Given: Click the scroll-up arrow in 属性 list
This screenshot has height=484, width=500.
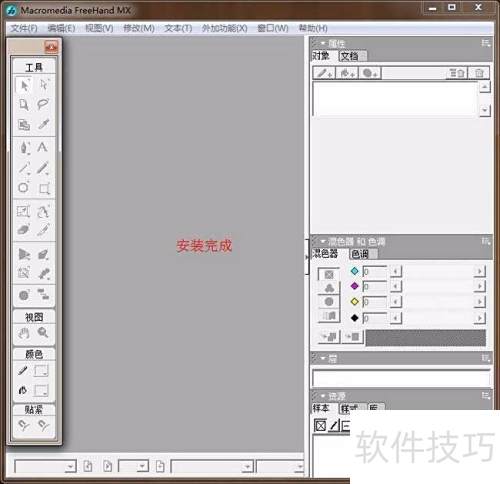Looking at the screenshot, I should click(485, 87).
